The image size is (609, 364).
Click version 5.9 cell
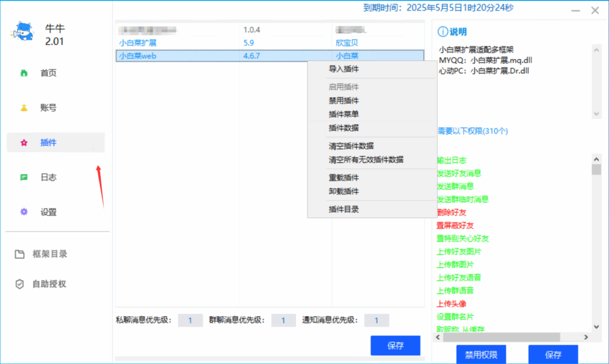click(x=249, y=43)
